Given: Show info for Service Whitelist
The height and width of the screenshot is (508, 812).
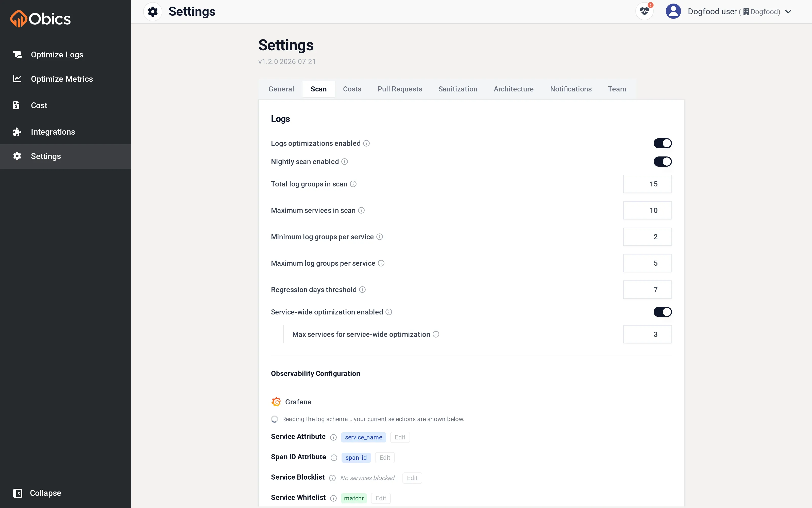Looking at the screenshot, I should tap(333, 498).
